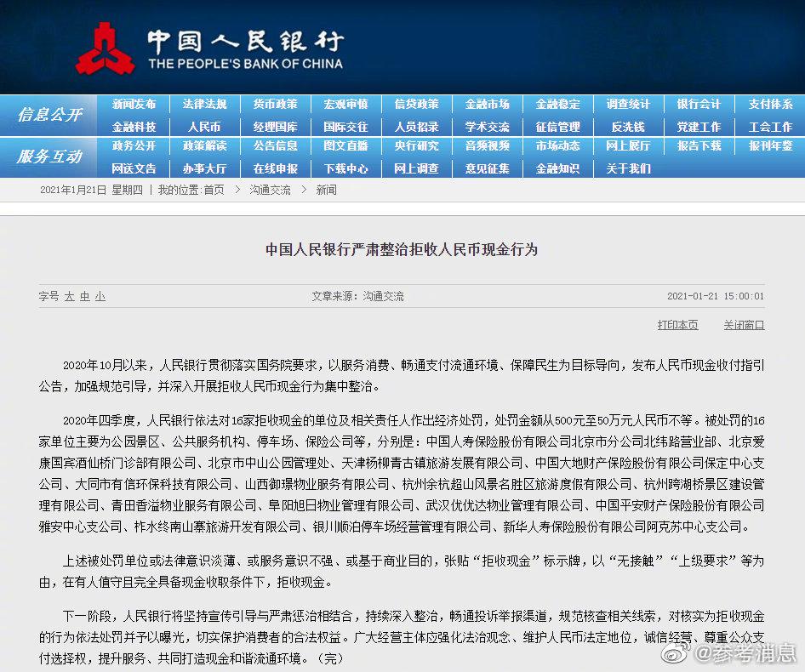
Task: Click the 信息公开 section header
Action: 49,115
